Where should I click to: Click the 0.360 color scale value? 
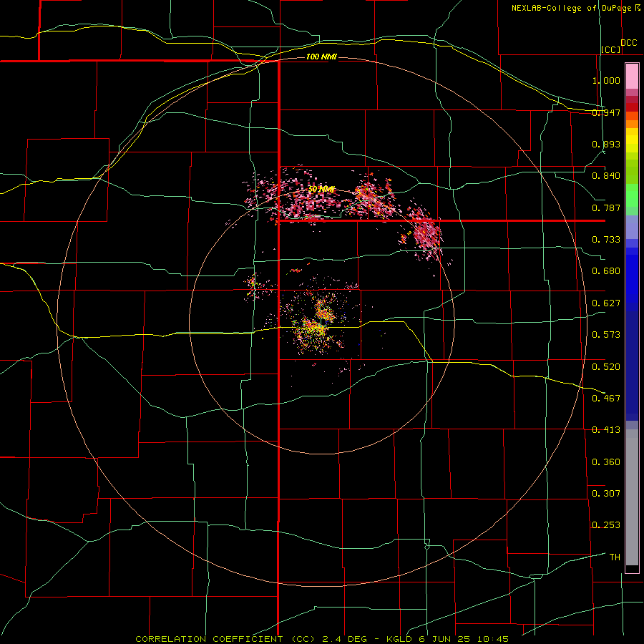pos(606,462)
